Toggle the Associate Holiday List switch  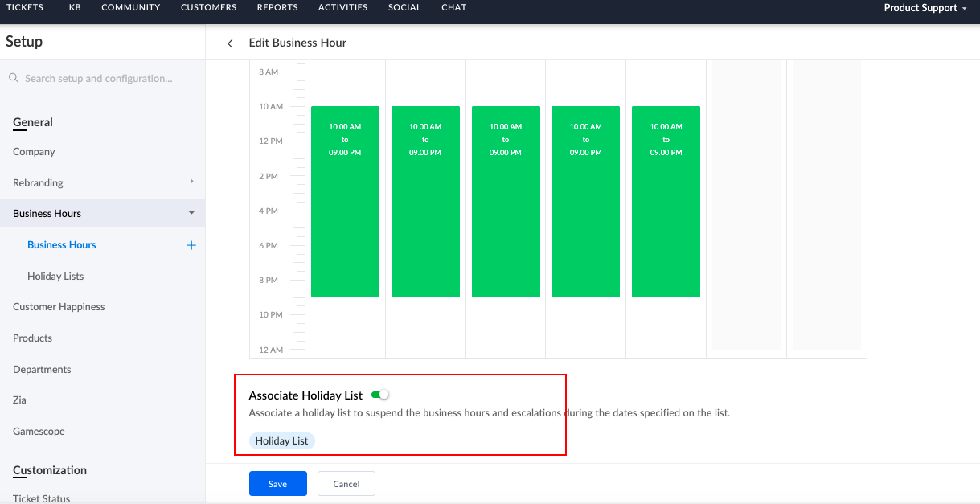[380, 395]
